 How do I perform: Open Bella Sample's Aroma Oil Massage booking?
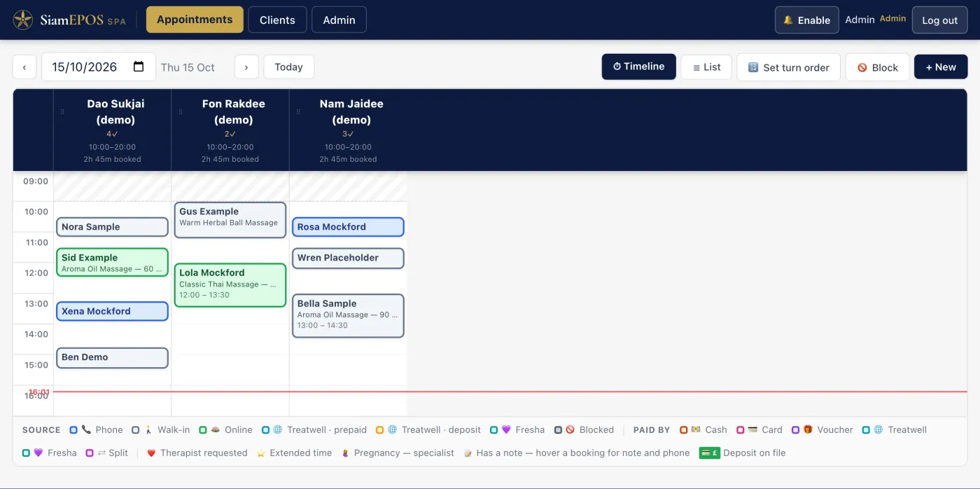tap(348, 316)
